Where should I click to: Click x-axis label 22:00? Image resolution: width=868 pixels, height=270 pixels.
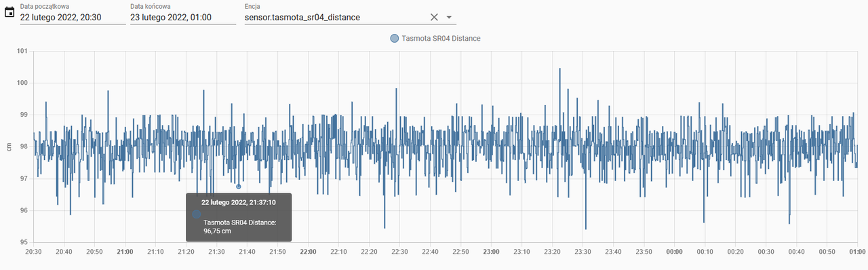[x=309, y=252]
